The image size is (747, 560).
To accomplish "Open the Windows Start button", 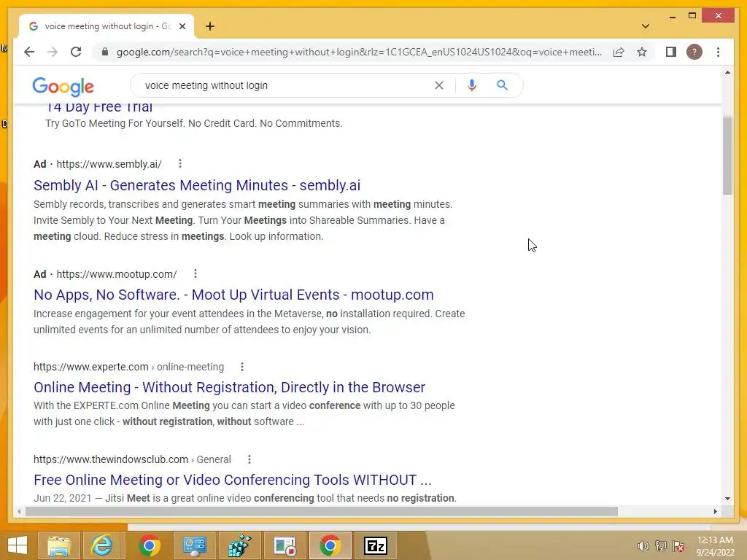I will [18, 545].
